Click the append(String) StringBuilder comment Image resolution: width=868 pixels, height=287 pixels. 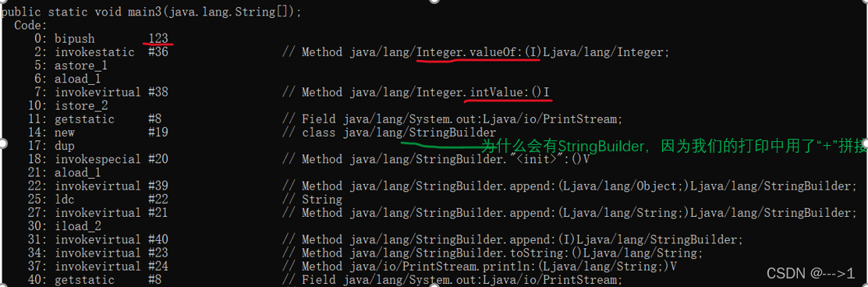[x=569, y=213]
